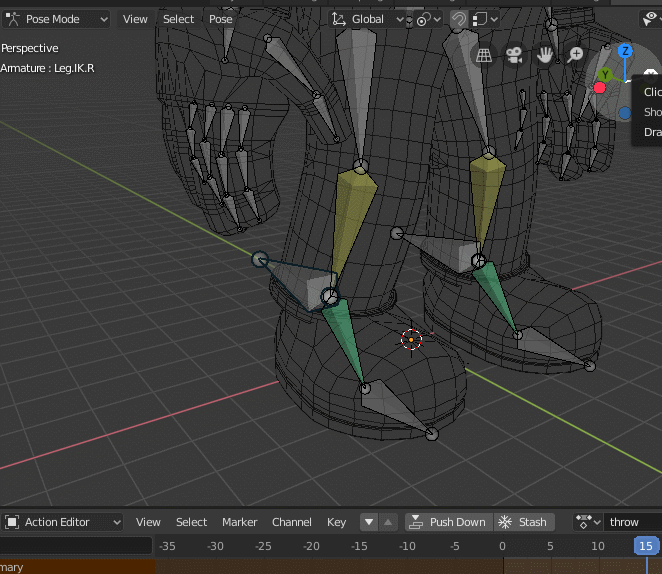
Task: Open the Key menu
Action: (x=336, y=523)
